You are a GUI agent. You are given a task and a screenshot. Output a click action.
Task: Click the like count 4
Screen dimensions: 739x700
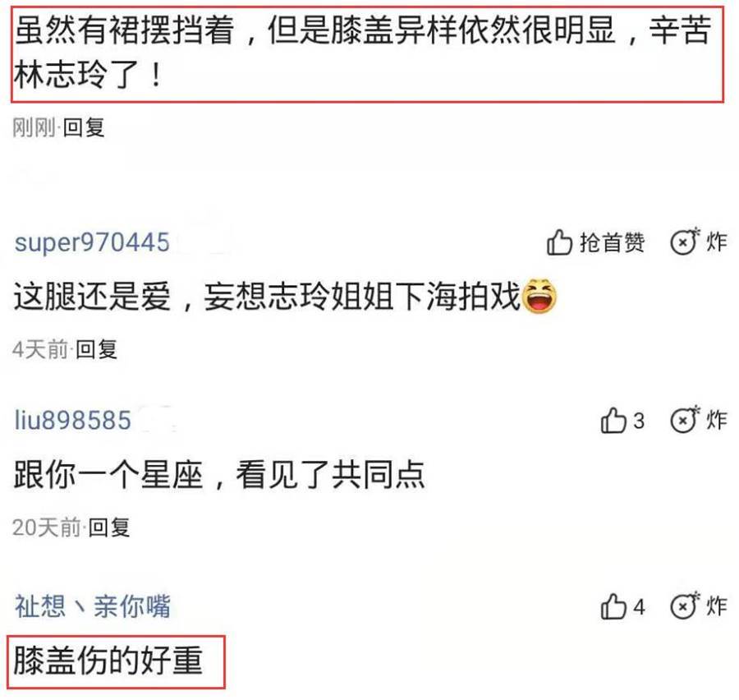click(638, 606)
